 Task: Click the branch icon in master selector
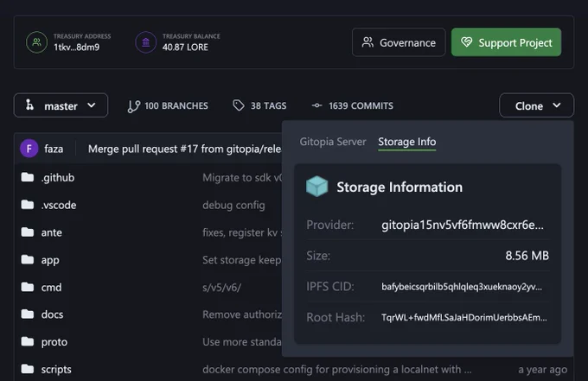29,105
